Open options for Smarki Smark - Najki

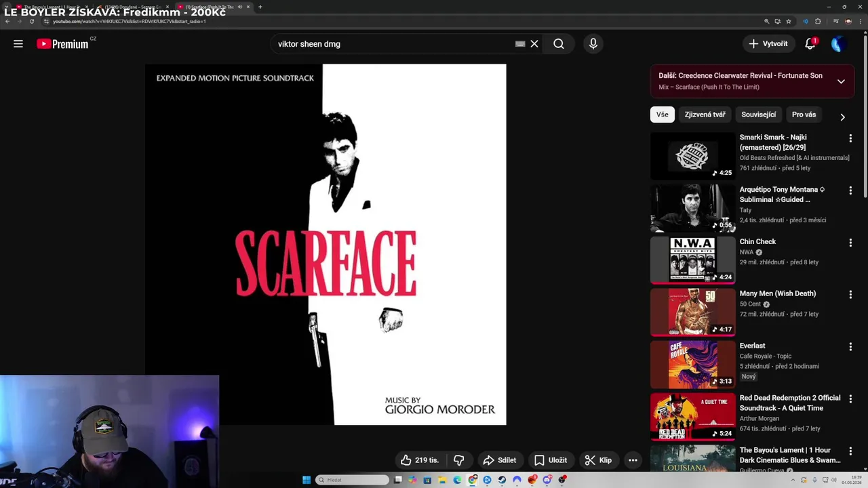(x=850, y=138)
